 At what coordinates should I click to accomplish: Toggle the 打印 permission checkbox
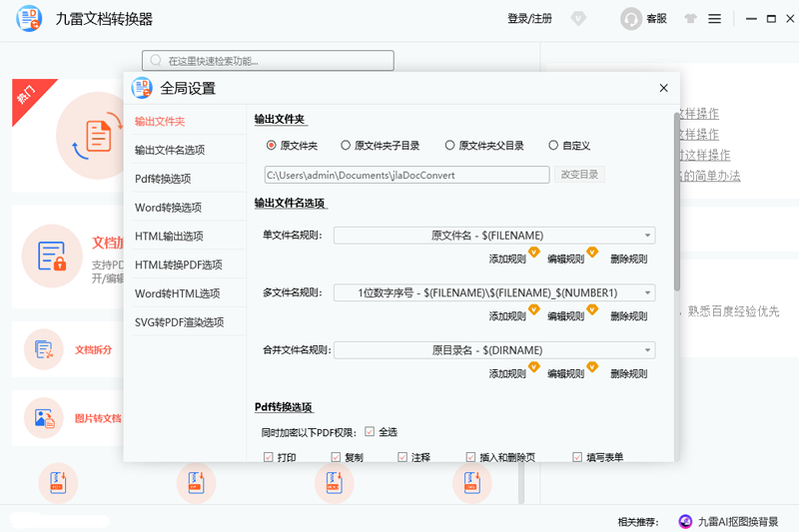click(x=268, y=457)
